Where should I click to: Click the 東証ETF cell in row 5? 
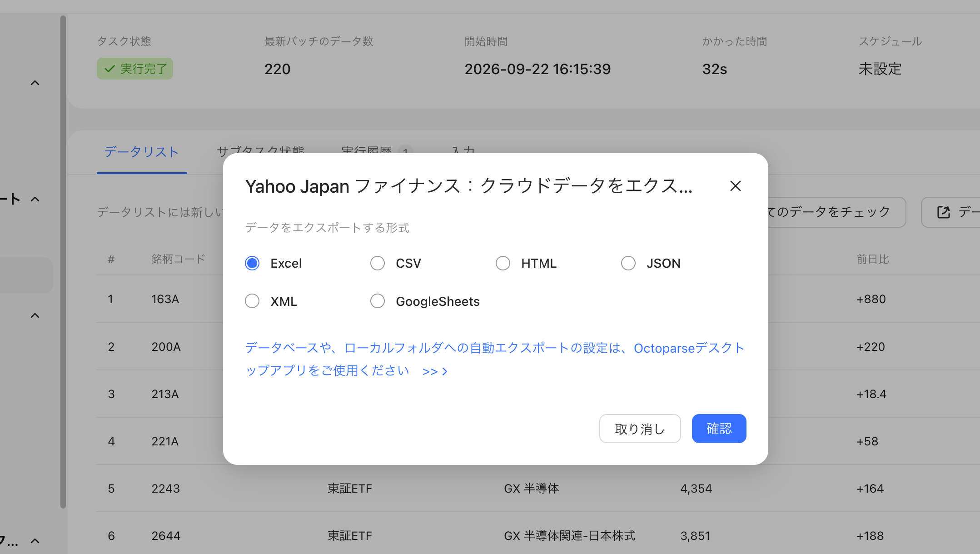350,489
